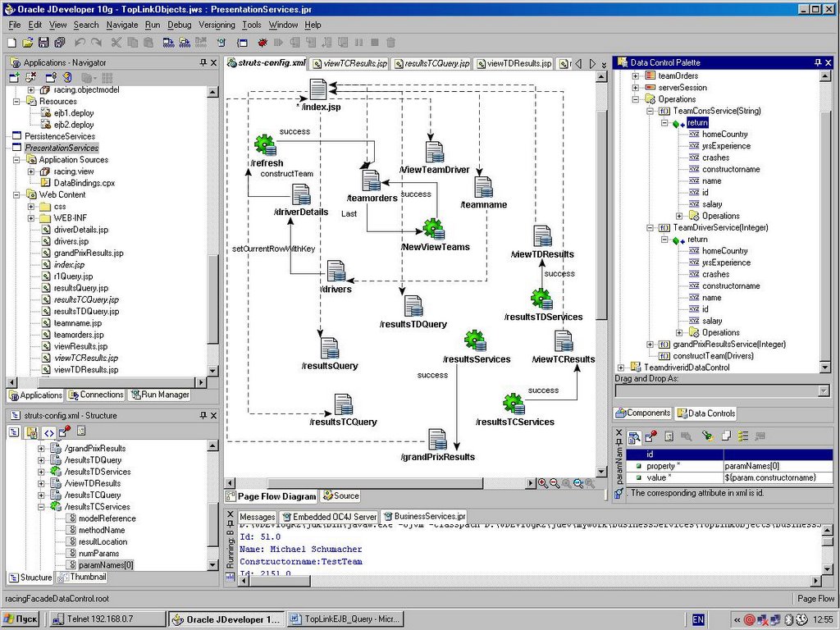The width and height of the screenshot is (840, 630).
Task: Open the Versioning menu
Action: pos(217,25)
